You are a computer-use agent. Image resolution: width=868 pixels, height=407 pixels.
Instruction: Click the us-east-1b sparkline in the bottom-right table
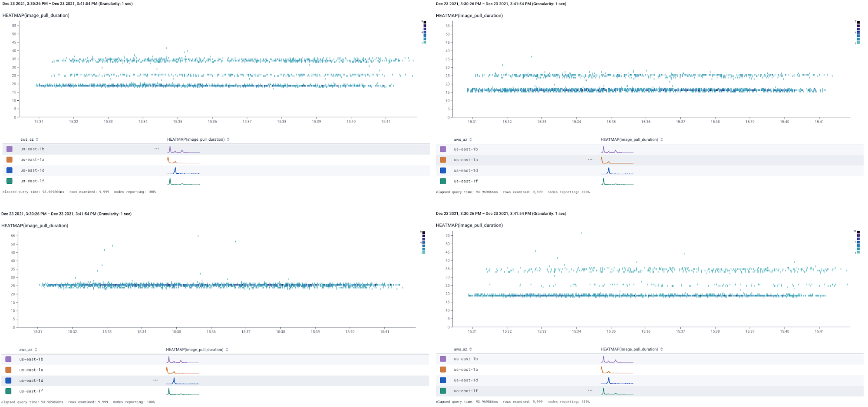click(617, 359)
